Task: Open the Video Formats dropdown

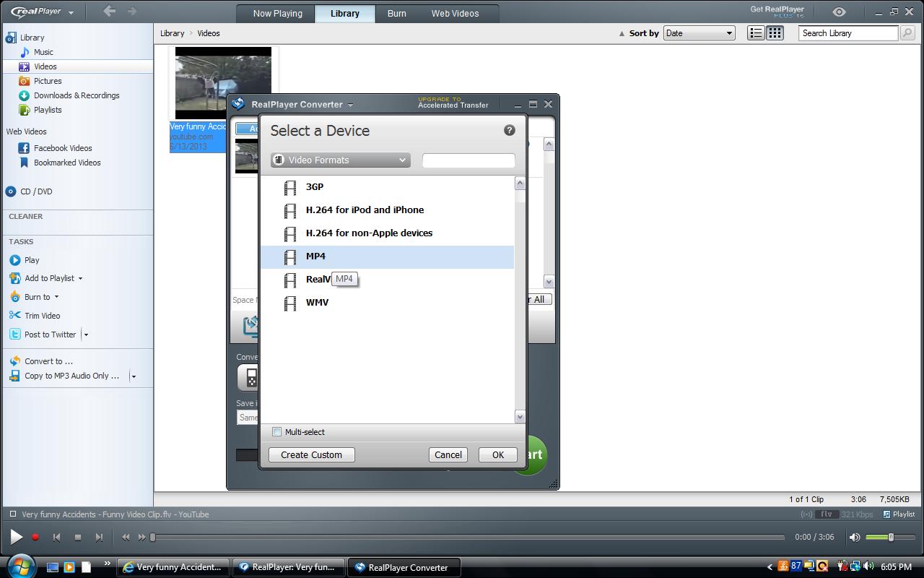Action: [x=341, y=160]
